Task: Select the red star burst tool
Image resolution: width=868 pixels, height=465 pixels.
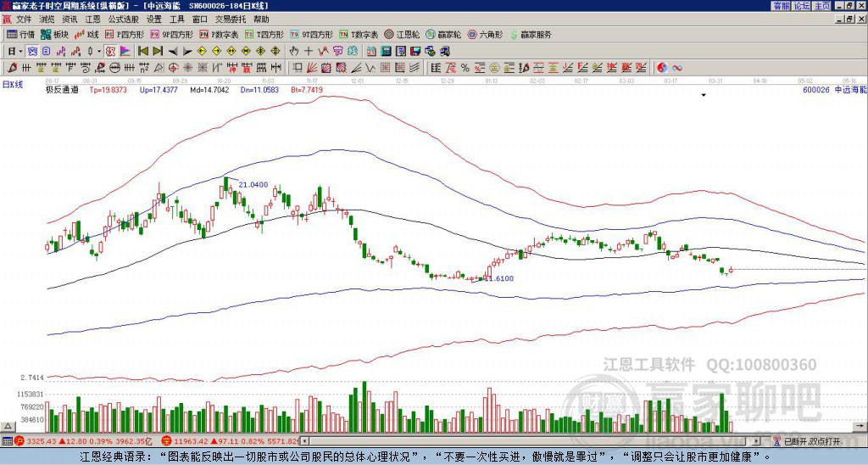Action: coord(188,68)
